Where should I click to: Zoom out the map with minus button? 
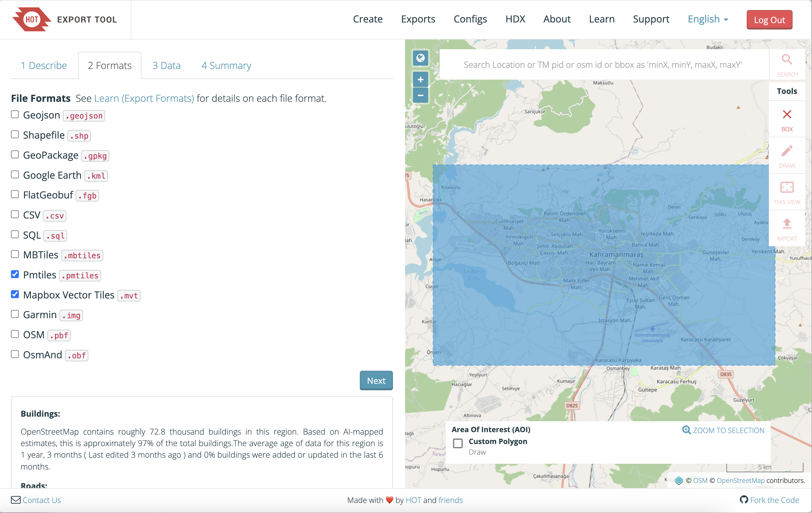[x=420, y=95]
